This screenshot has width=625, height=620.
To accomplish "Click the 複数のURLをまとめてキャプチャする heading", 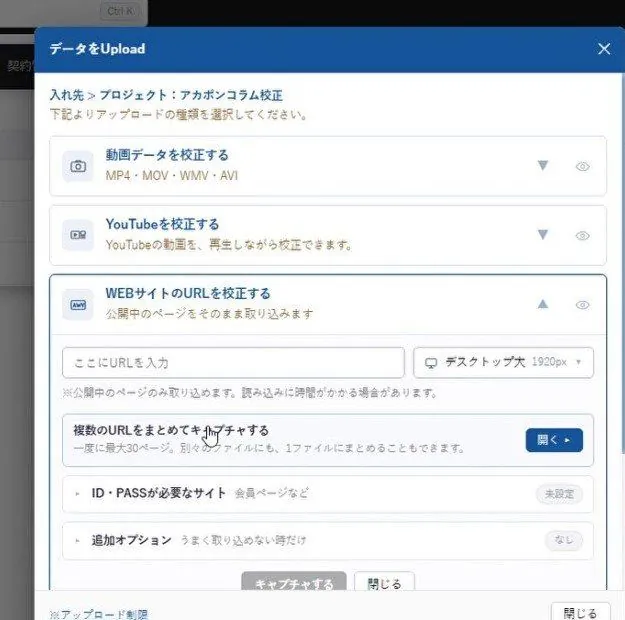I will pos(171,431).
